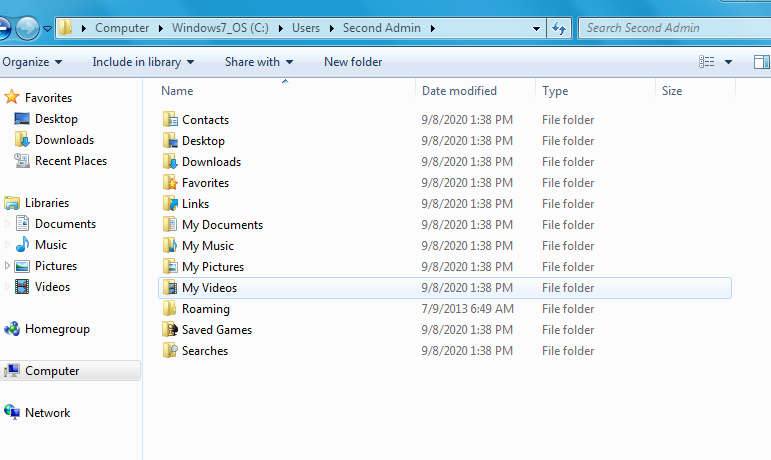
Task: Expand the arrow after Computer breadcrumb
Action: 161,29
